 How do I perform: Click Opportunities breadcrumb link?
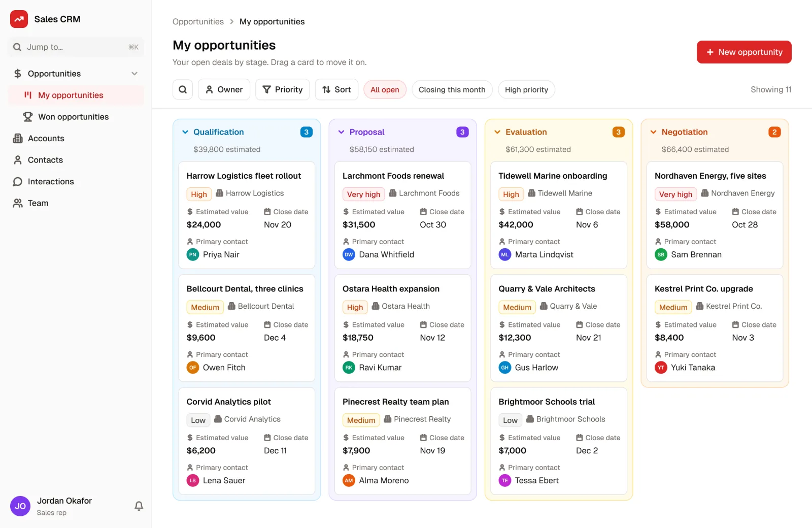(198, 21)
